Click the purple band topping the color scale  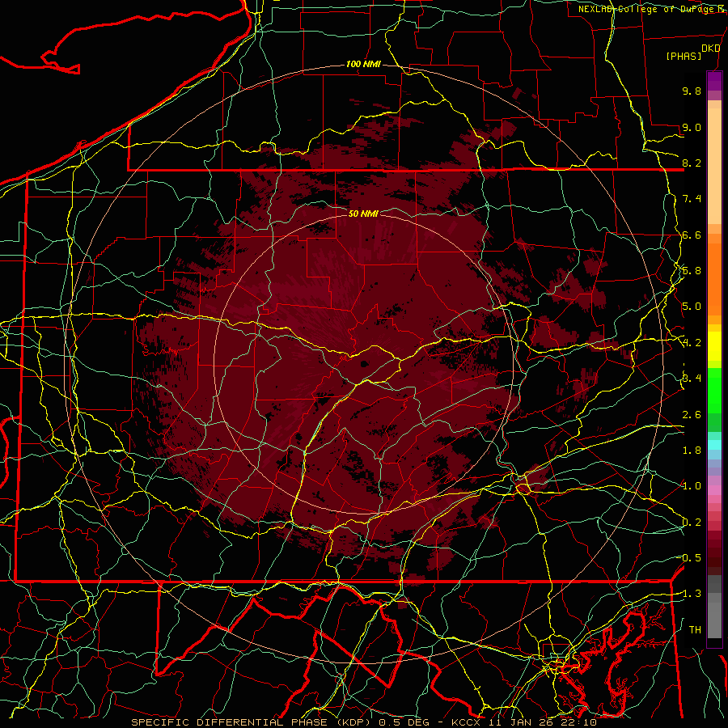coord(714,81)
